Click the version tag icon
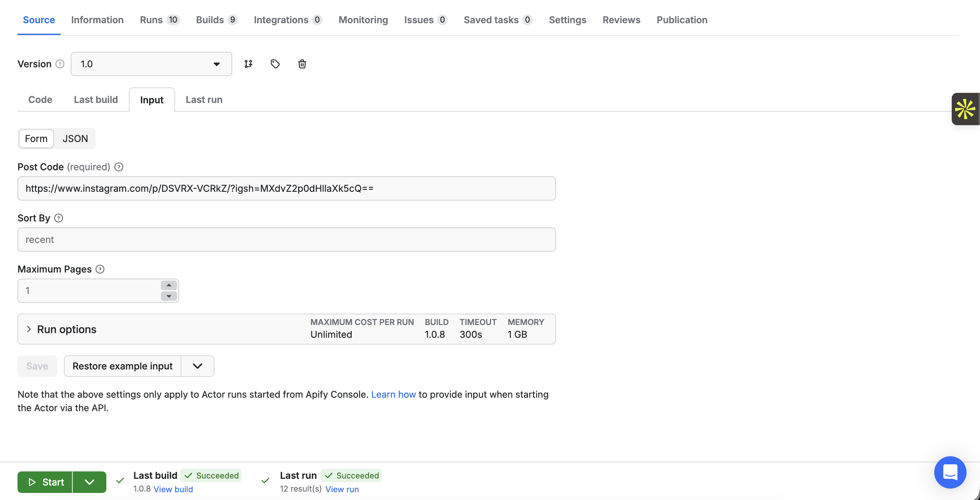The image size is (980, 500). (275, 64)
